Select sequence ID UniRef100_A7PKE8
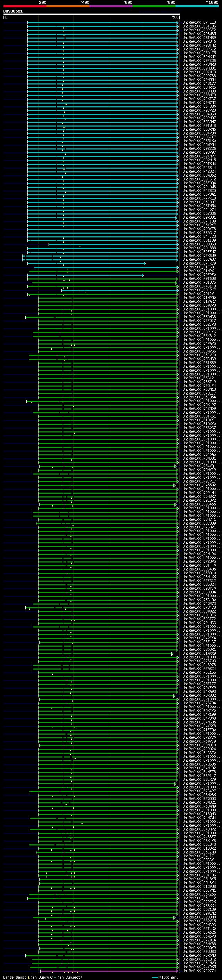Image resolution: width=222 pixels, height=980 pixels. coord(199,198)
